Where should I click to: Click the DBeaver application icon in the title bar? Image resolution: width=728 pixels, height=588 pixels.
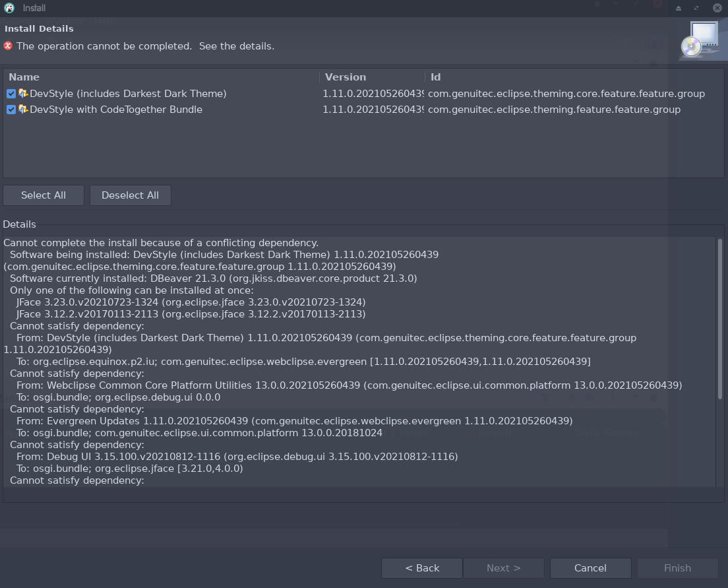click(x=7, y=8)
